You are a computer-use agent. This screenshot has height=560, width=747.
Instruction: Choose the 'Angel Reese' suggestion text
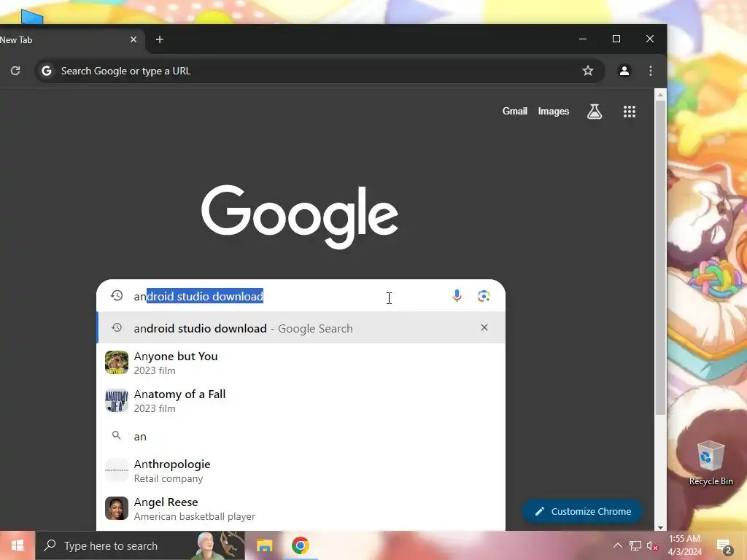pyautogui.click(x=166, y=502)
